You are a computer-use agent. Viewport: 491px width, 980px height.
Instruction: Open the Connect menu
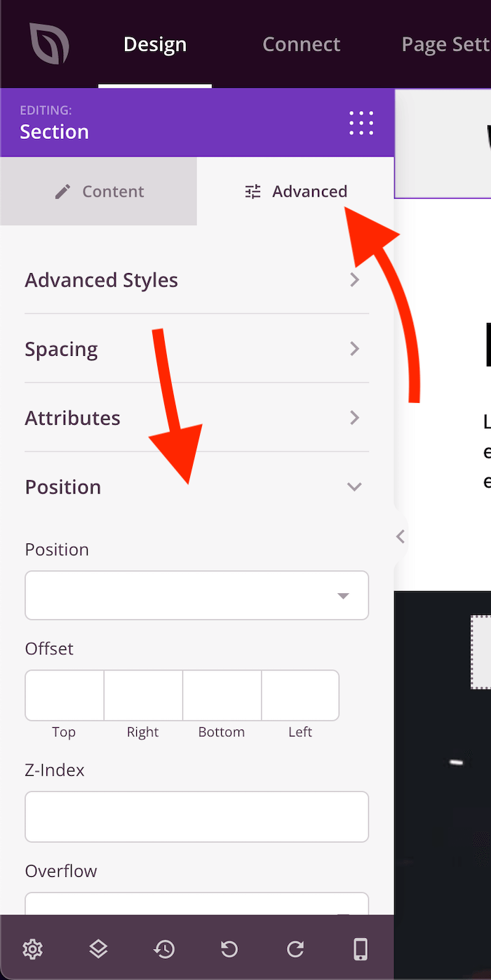301,44
